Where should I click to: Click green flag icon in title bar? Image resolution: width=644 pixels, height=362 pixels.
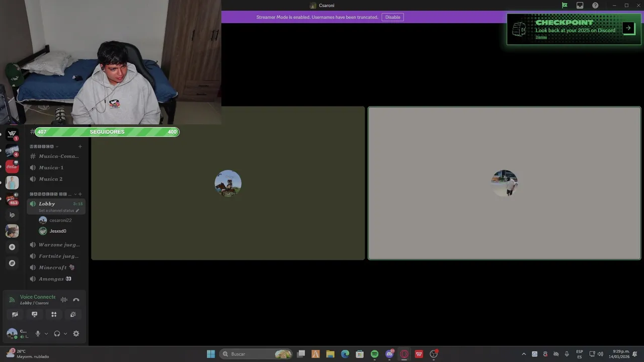(565, 6)
